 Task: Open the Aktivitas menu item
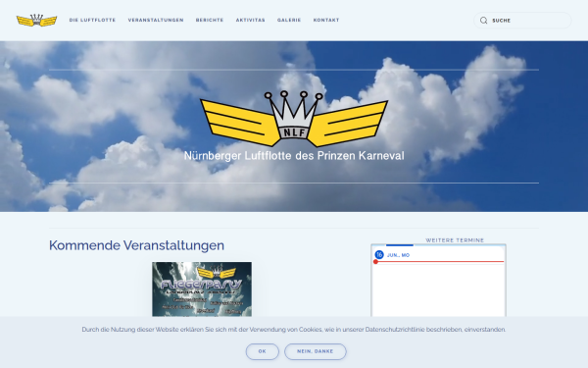pyautogui.click(x=251, y=21)
